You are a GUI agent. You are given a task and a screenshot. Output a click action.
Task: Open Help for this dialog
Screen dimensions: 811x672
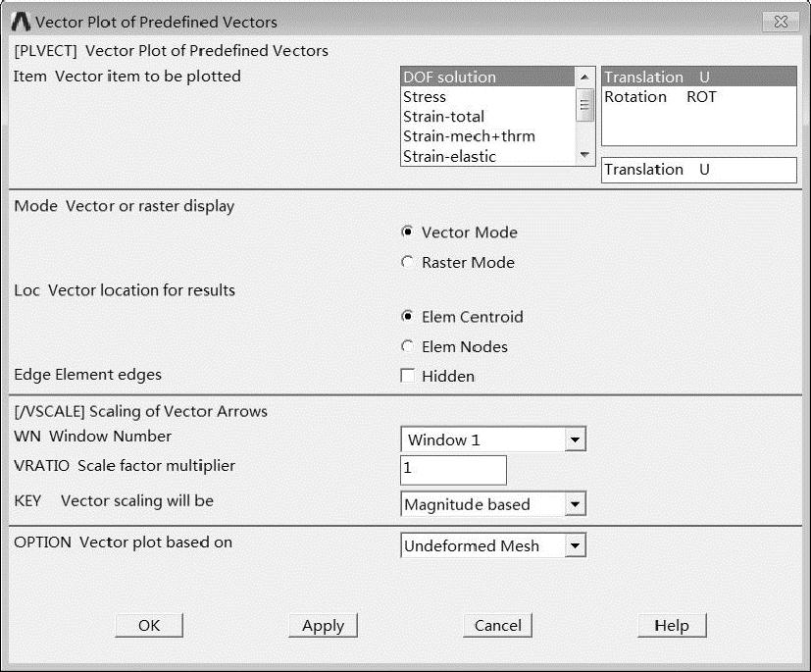point(672,626)
